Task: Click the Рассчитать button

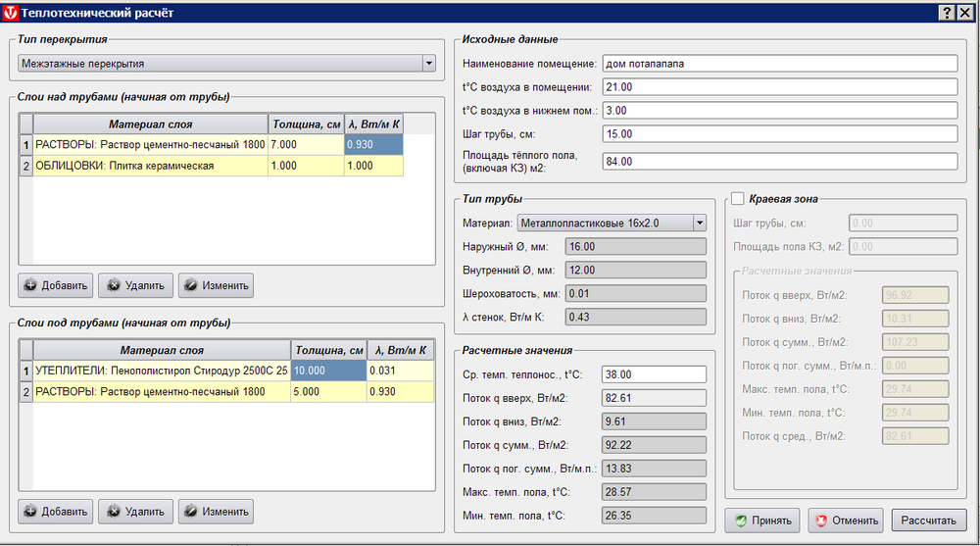Action: (929, 521)
